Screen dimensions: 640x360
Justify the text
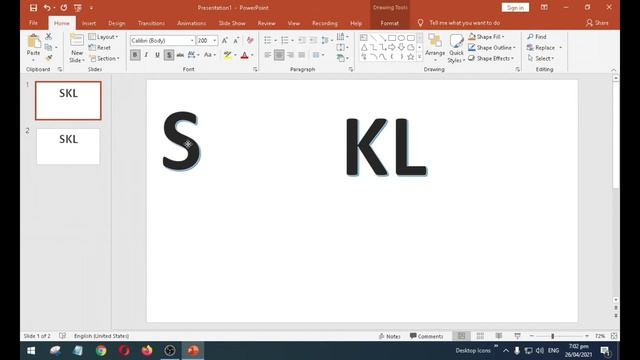click(302, 55)
